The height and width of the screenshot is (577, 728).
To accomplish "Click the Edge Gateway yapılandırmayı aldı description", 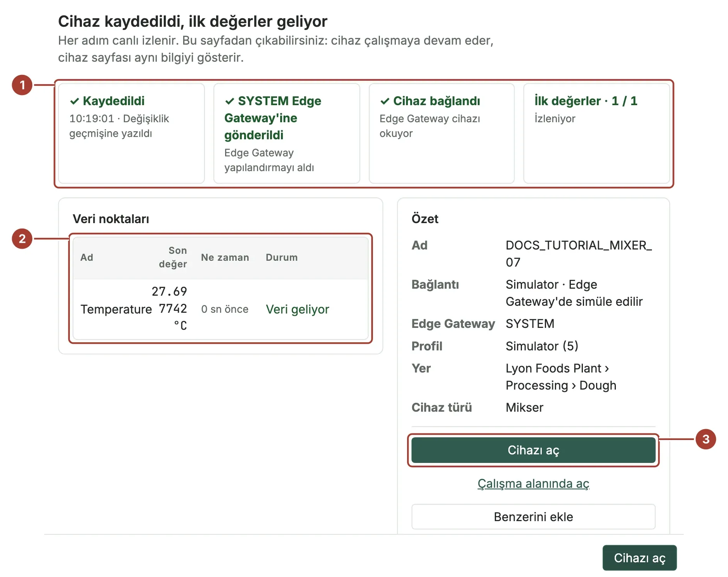I will point(269,160).
